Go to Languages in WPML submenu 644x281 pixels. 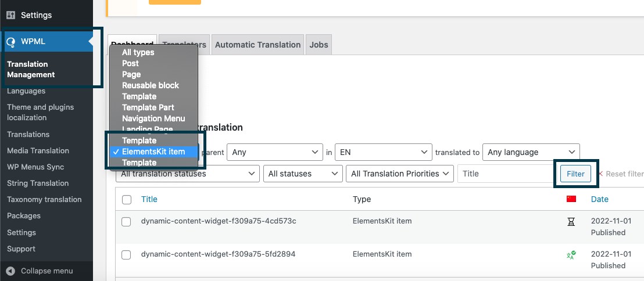coord(26,91)
